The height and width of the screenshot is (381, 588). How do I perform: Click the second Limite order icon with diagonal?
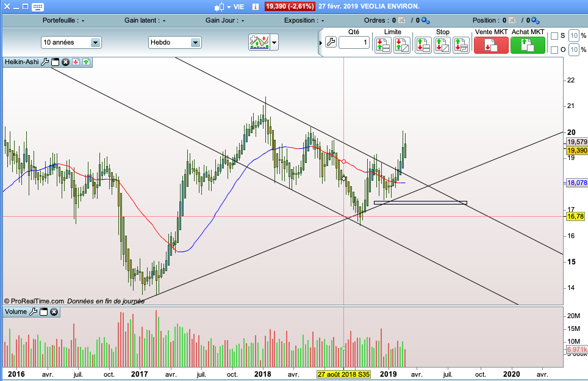[x=401, y=45]
